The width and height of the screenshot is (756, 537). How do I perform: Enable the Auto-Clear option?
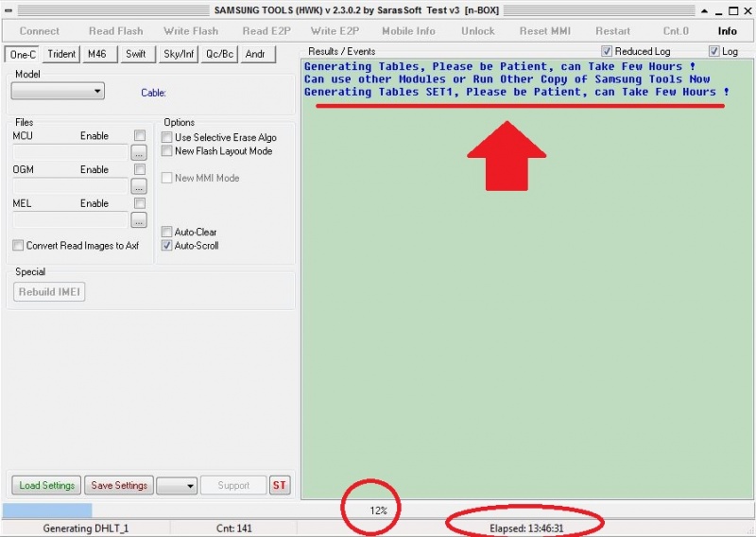167,232
